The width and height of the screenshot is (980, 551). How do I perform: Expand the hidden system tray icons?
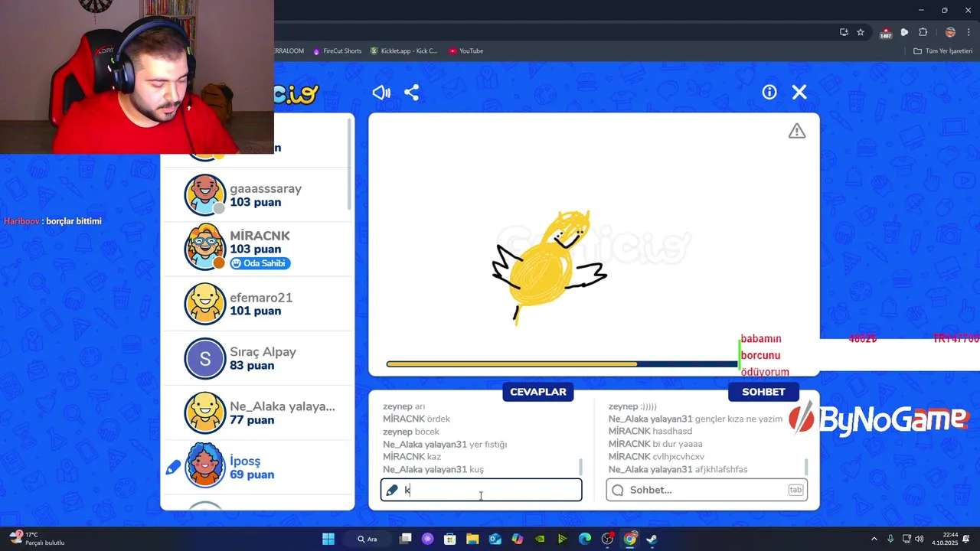[874, 539]
